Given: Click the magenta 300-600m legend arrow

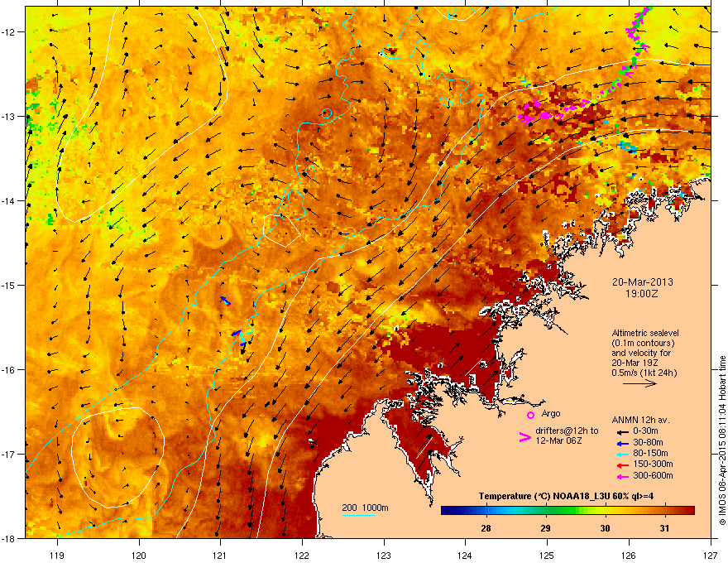Looking at the screenshot, I should pos(622,476).
